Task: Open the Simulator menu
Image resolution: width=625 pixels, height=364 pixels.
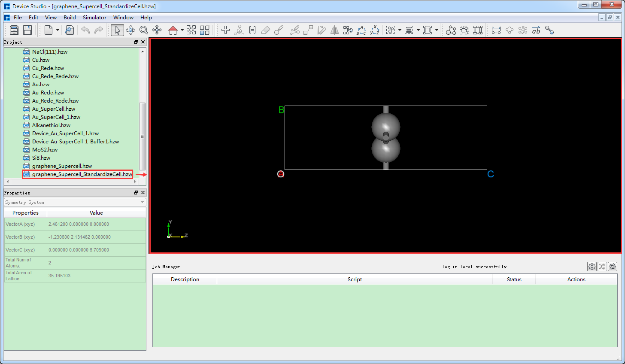Action: [x=94, y=18]
